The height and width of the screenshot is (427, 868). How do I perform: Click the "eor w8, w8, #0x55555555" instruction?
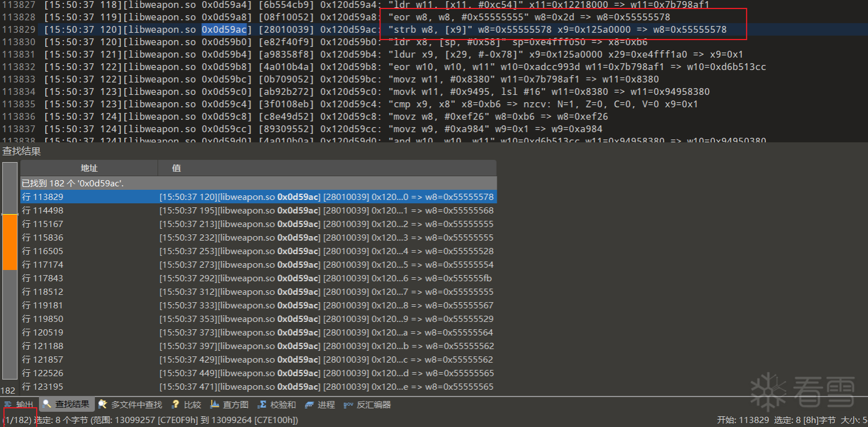tap(458, 17)
